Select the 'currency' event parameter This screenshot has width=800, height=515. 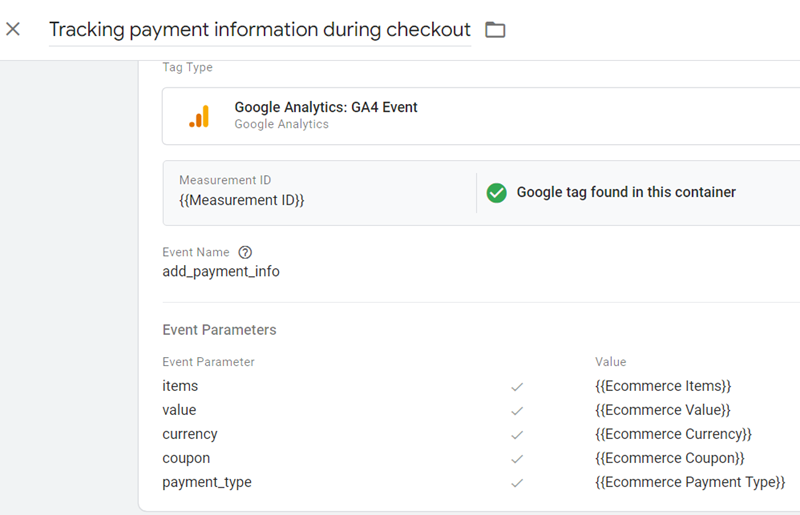(x=190, y=434)
